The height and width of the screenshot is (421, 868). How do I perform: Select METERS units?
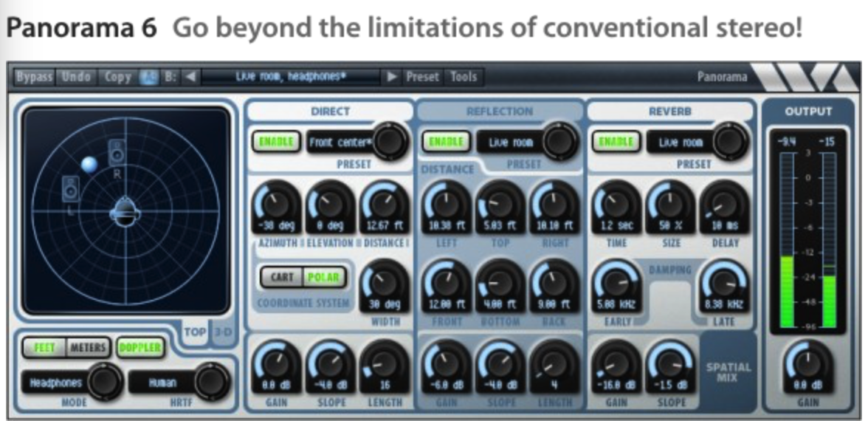88,348
